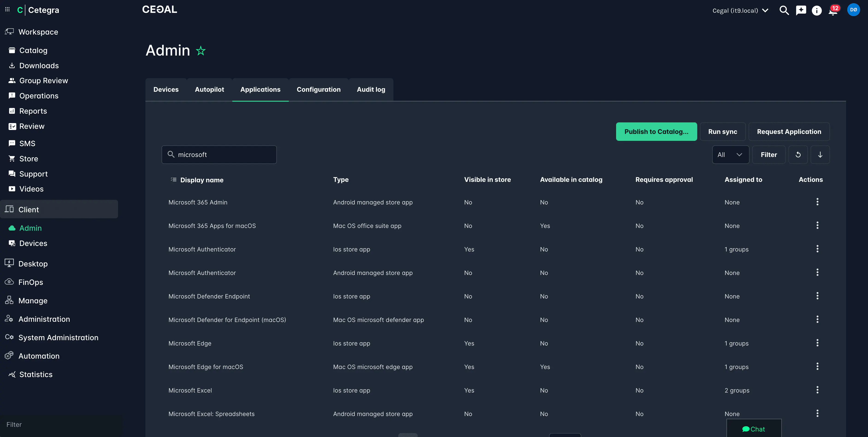
Task: Open the user avatar DØ
Action: pos(853,10)
